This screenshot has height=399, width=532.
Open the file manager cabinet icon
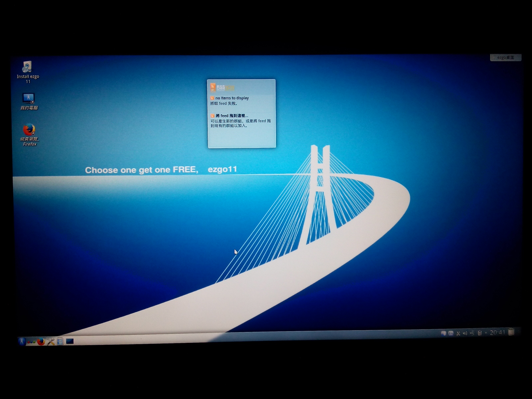click(x=60, y=341)
